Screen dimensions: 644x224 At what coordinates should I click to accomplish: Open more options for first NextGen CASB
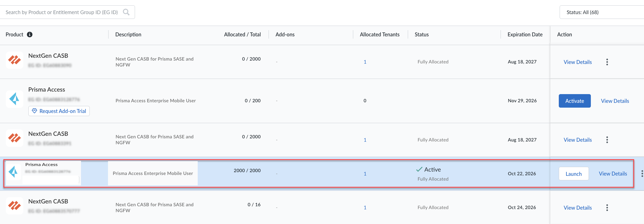(x=607, y=62)
